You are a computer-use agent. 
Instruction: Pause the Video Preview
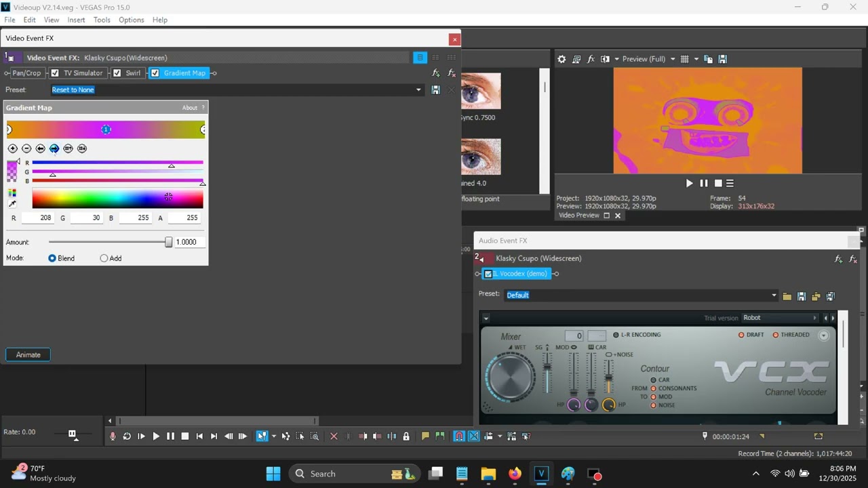pos(704,183)
